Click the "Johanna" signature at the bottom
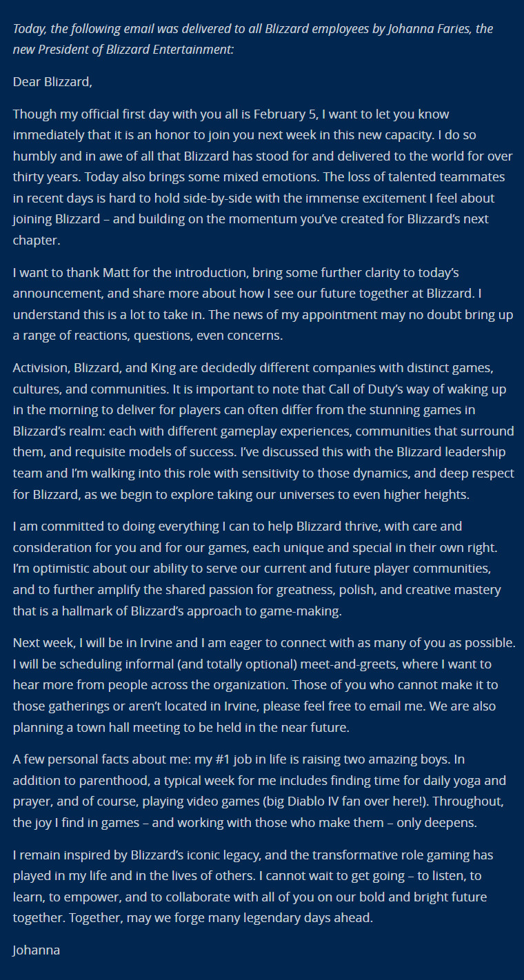The height and width of the screenshot is (980, 524). (37, 950)
